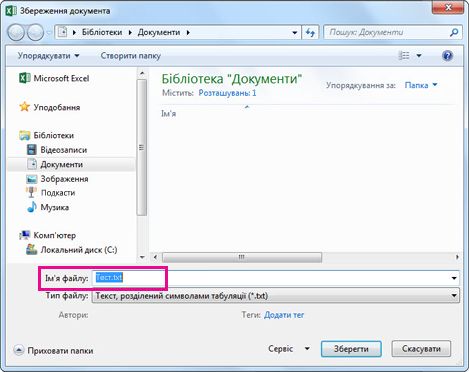
Task: Click the document icon in the address bar
Action: tap(62, 32)
